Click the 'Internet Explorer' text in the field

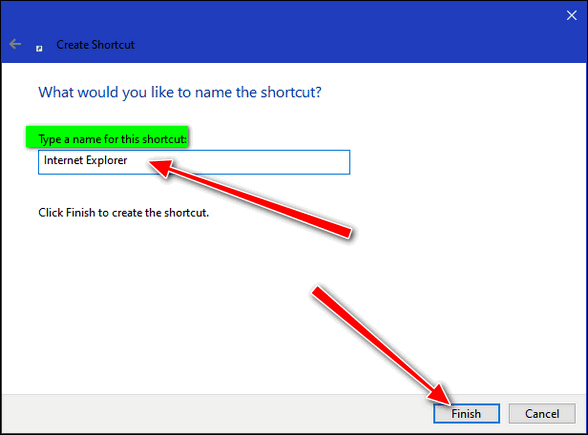[x=86, y=160]
